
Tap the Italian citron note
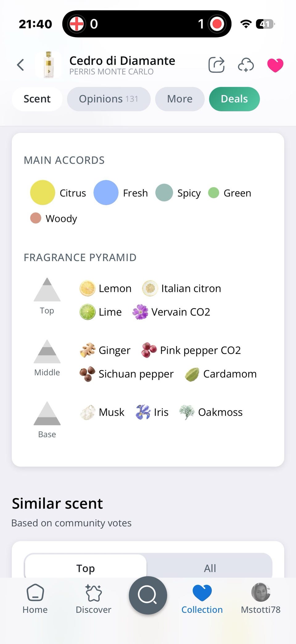point(182,288)
